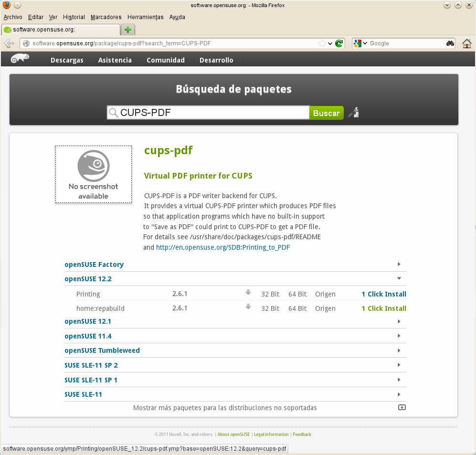Screen dimensions: 476x455
Task: Open the Legal information footer link
Action: (x=271, y=434)
